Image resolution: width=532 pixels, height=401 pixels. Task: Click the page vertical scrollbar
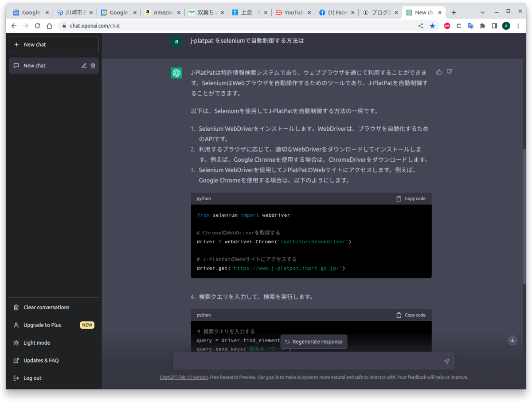click(524, 217)
